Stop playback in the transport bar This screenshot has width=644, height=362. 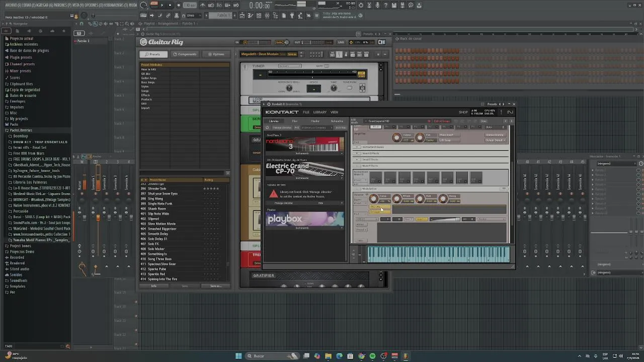coord(170,5)
